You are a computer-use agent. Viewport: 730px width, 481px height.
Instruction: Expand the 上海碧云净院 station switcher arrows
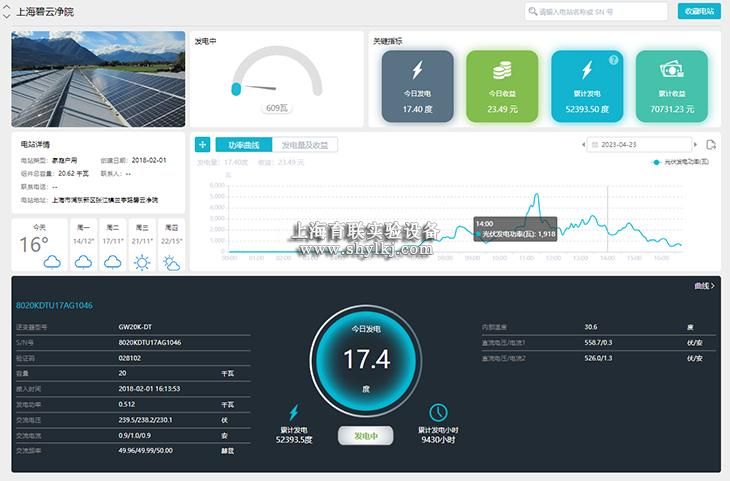[x=6, y=12]
